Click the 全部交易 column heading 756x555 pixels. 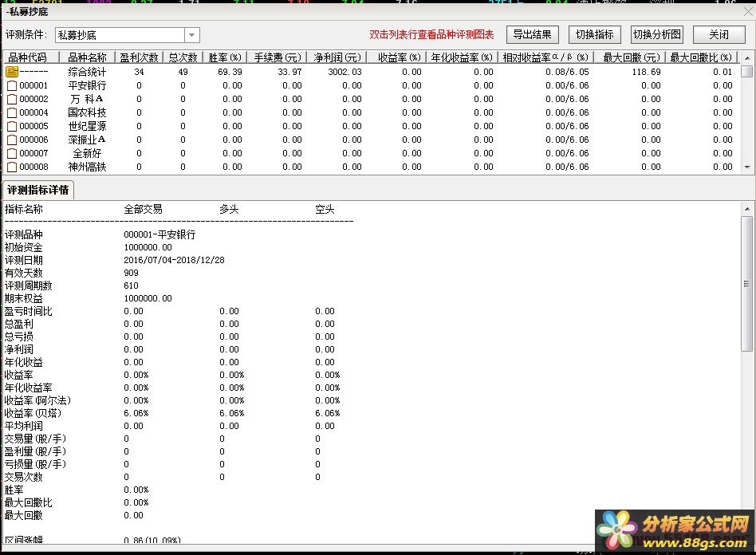coord(144,209)
